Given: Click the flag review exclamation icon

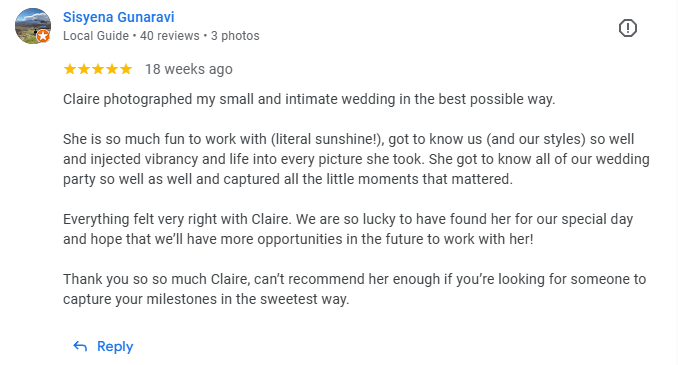Looking at the screenshot, I should click(x=627, y=28).
